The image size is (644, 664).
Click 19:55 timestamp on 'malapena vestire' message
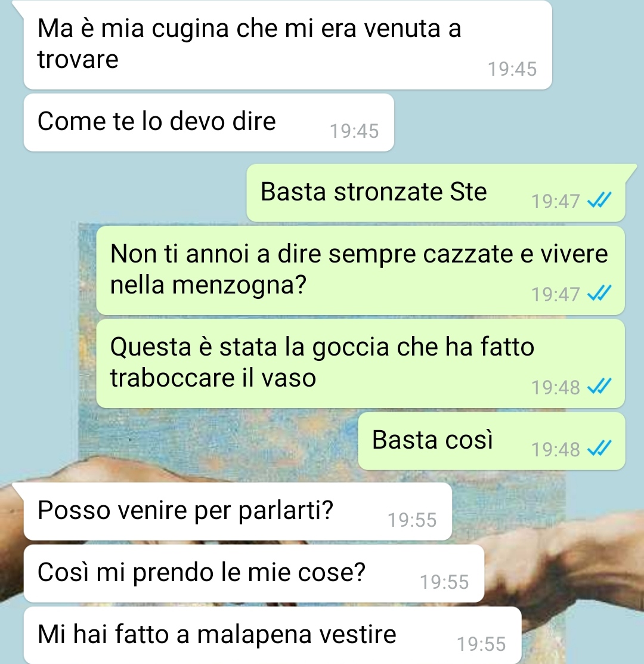[x=482, y=644]
